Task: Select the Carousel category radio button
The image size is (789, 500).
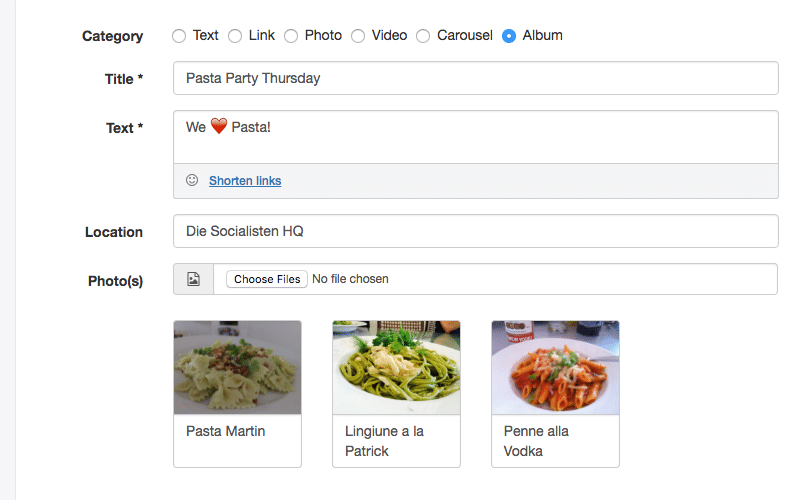Action: point(423,36)
